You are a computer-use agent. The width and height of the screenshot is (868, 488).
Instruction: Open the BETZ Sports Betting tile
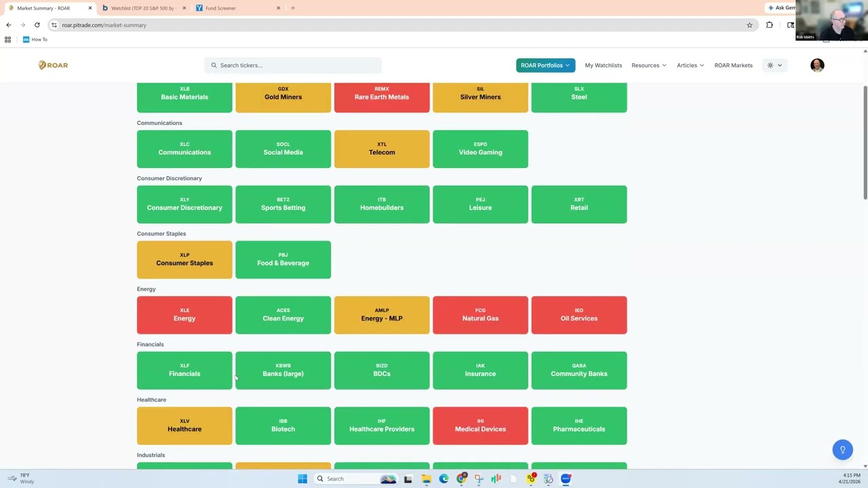pos(283,205)
